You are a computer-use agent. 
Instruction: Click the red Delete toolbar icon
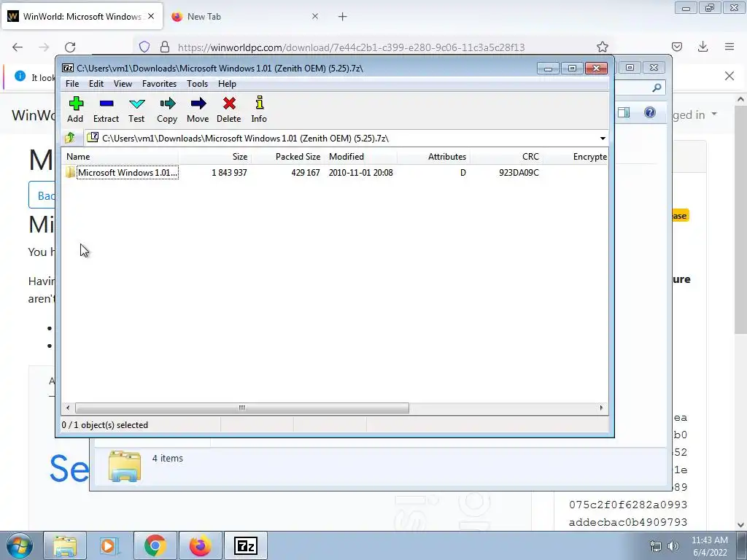click(228, 109)
